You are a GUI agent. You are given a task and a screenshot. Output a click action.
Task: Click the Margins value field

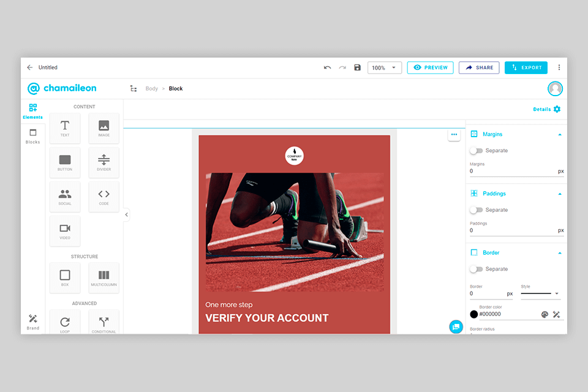point(516,171)
